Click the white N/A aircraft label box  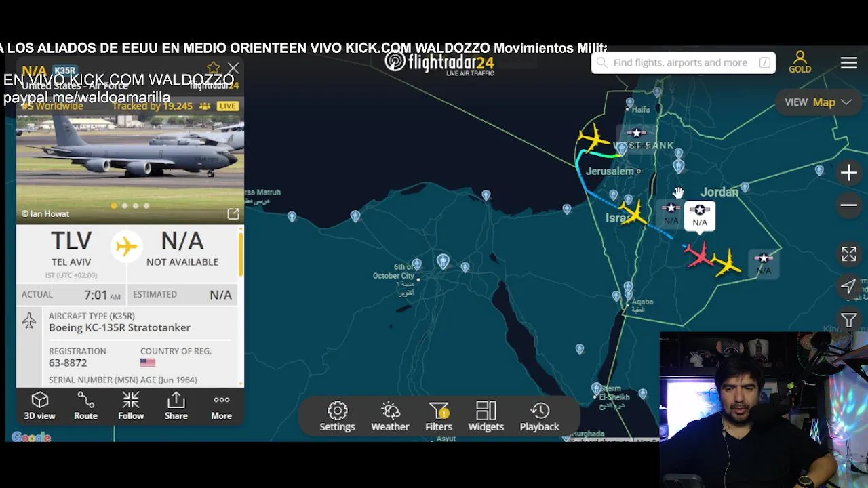[x=700, y=216]
